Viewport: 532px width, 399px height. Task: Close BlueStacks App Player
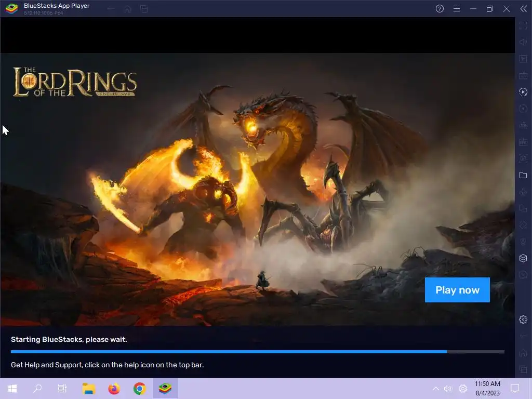click(x=506, y=9)
